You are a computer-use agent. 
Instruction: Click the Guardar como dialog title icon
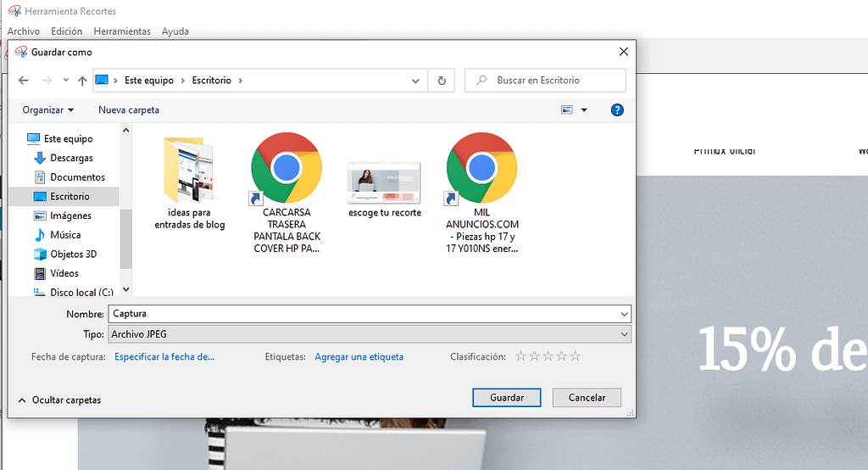point(21,52)
